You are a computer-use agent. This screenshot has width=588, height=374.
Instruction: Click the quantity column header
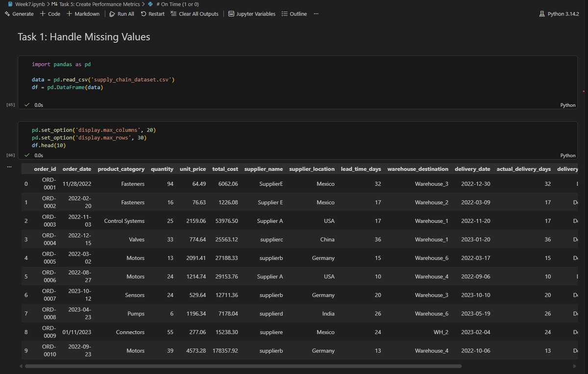[x=162, y=169]
